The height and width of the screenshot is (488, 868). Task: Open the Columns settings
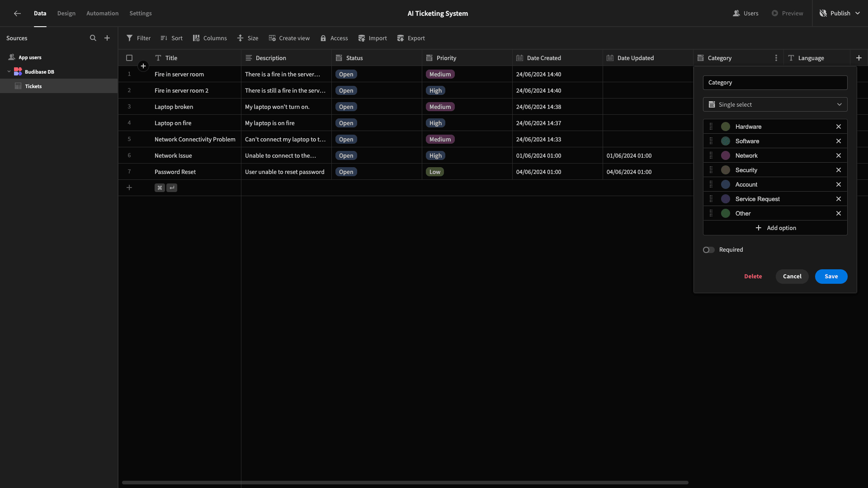210,38
